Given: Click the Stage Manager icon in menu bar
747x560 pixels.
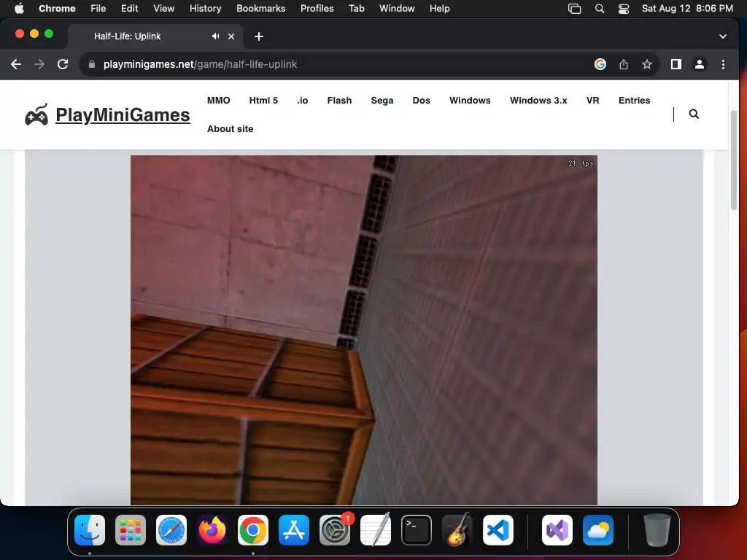Looking at the screenshot, I should coord(575,9).
